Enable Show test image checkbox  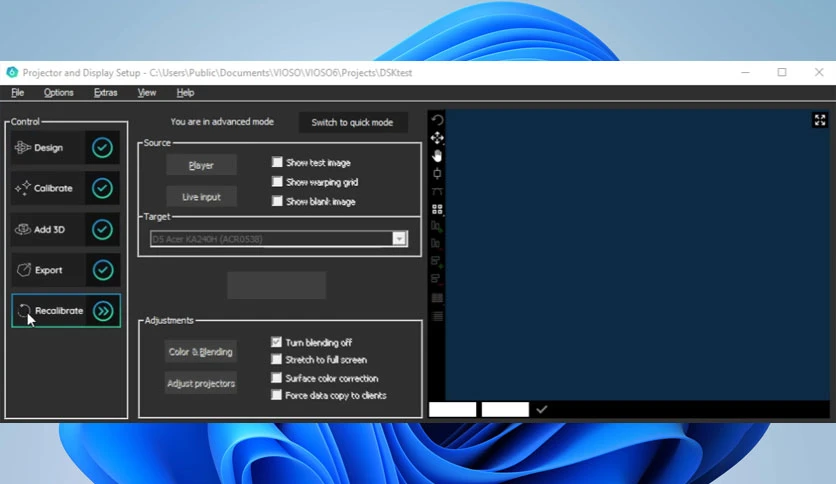(x=277, y=162)
